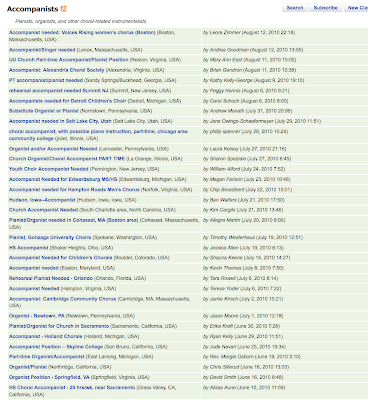Open 'Accompanists needed for Detroit Children's Choir'
The height and width of the screenshot is (400, 368).
(x=68, y=101)
